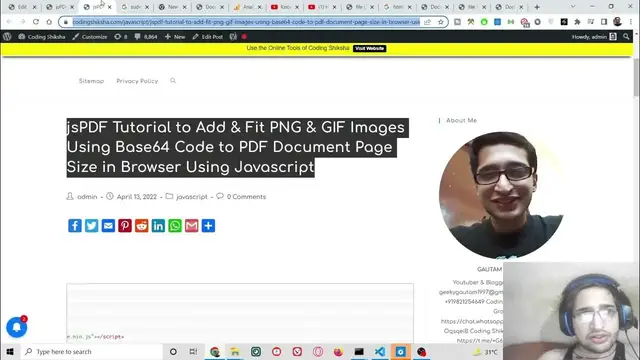Open the javascript category link
This screenshot has width=640, height=360.
pyautogui.click(x=192, y=197)
